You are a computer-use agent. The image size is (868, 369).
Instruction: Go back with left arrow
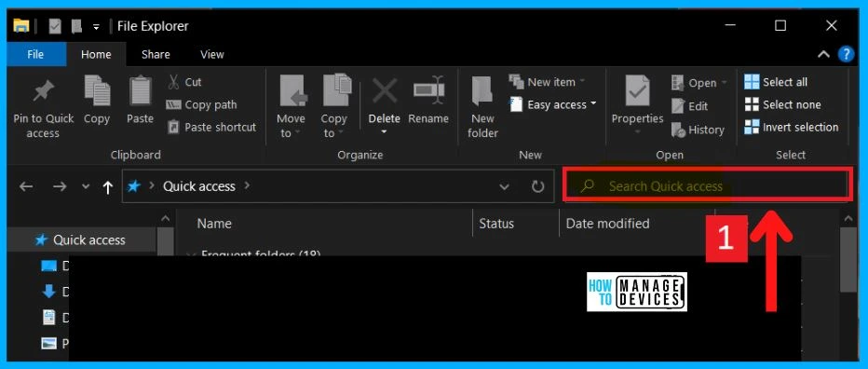26,186
